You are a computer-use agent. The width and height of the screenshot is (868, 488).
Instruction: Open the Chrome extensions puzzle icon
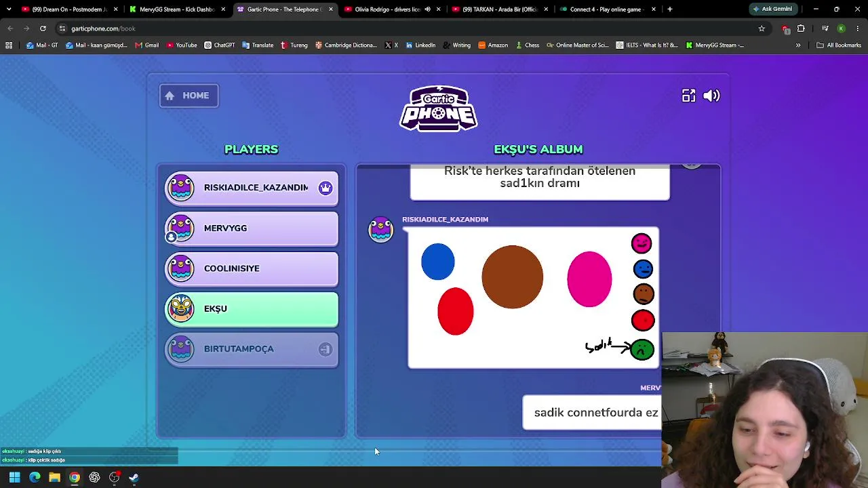(801, 28)
